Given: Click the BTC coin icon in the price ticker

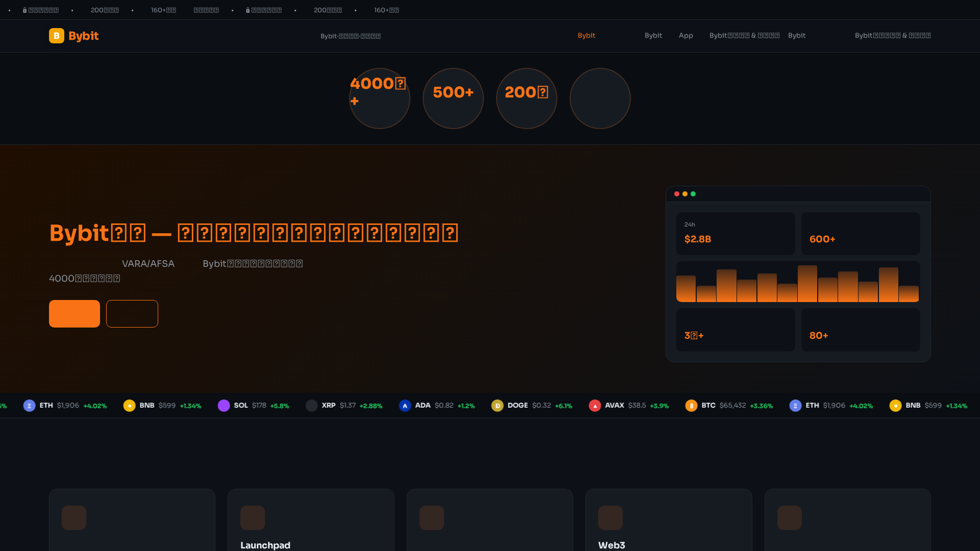Looking at the screenshot, I should tap(692, 406).
